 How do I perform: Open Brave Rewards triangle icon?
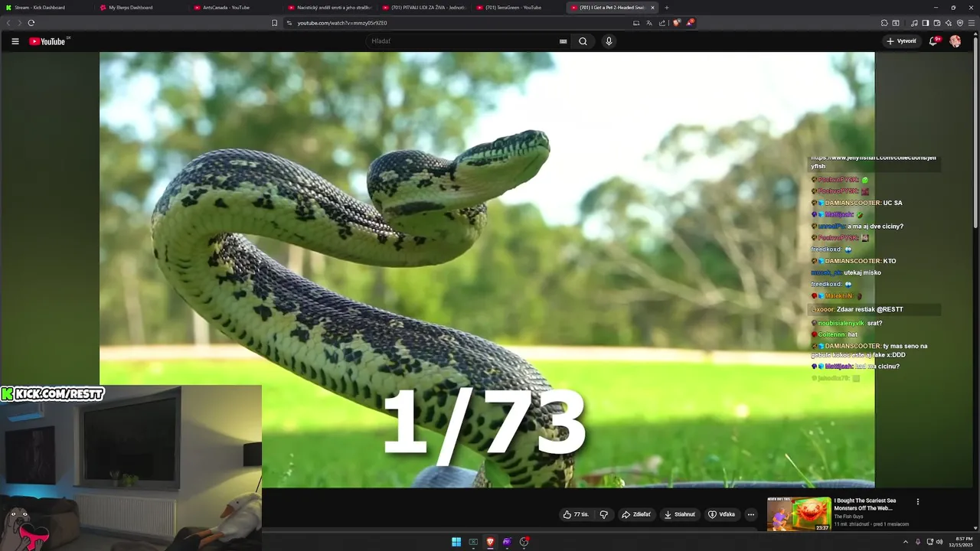coord(690,23)
